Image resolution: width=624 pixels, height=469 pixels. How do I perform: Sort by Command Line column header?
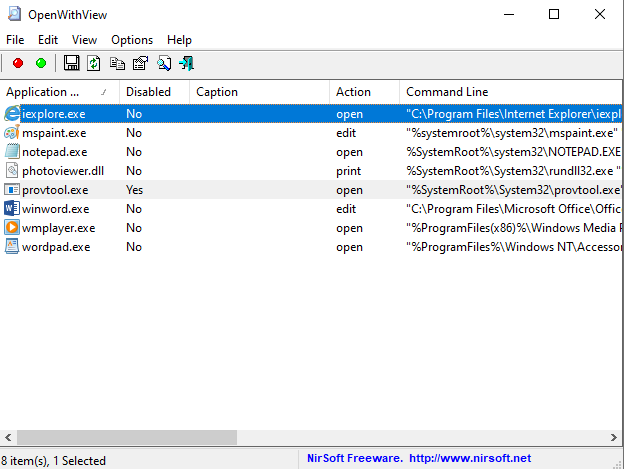(511, 92)
